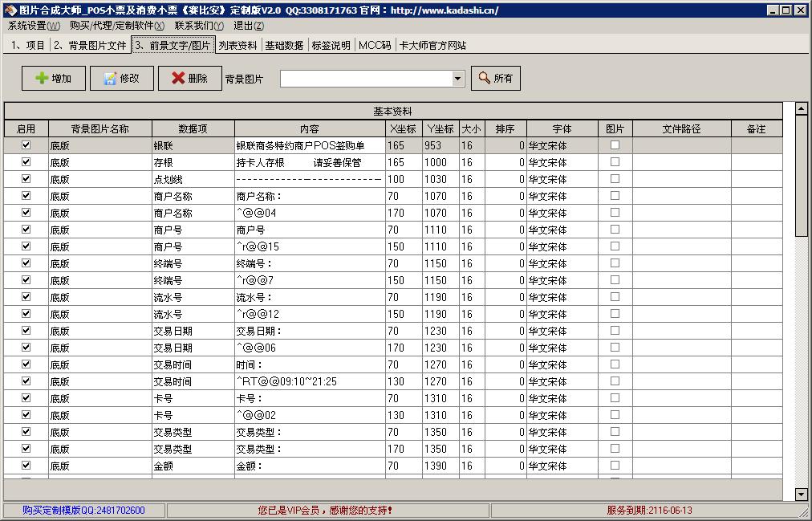Switch to the 2、背景图片文件 tab
Image resolution: width=812 pixels, height=521 pixels.
[90, 46]
